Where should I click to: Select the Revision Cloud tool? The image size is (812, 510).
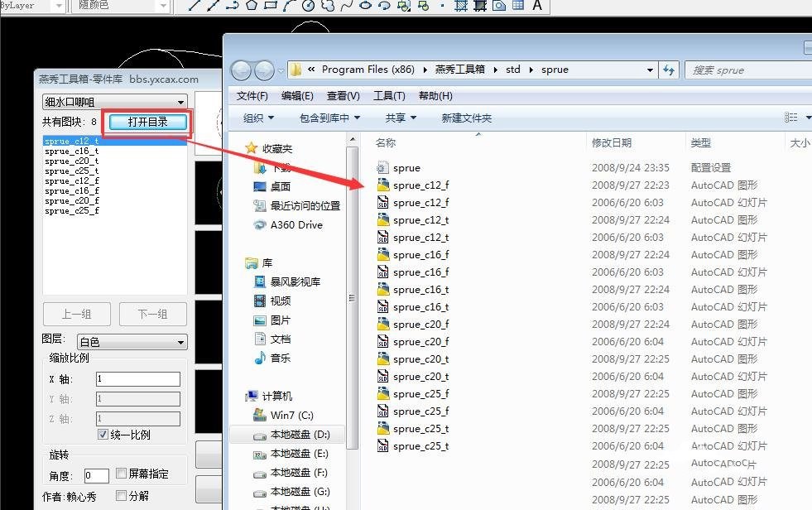tap(327, 6)
